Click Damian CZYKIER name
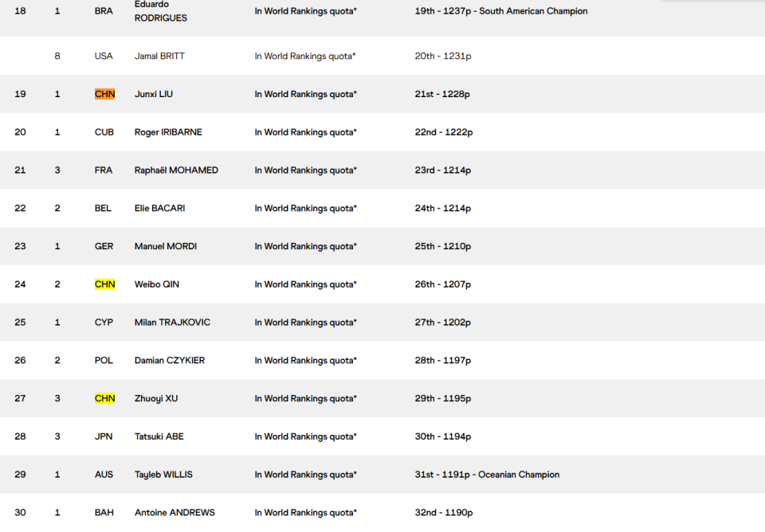This screenshot has width=765, height=532. pos(170,361)
